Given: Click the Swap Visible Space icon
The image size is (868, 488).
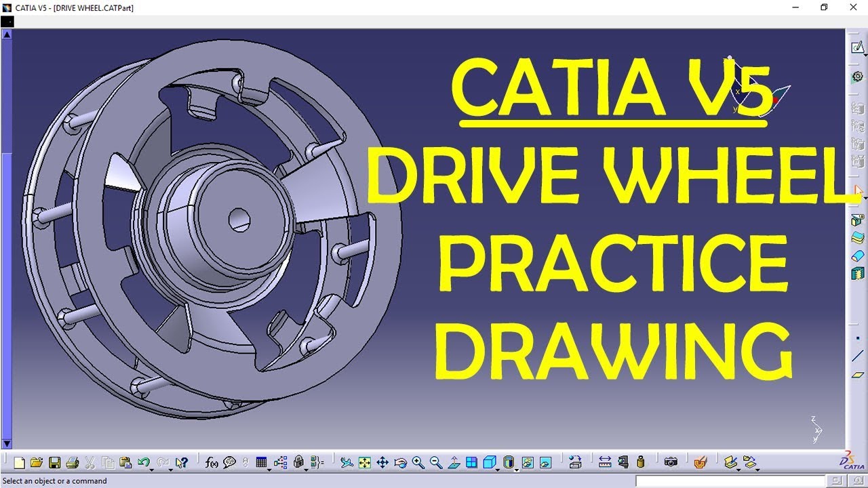Looking at the screenshot, I should pyautogui.click(x=545, y=463).
